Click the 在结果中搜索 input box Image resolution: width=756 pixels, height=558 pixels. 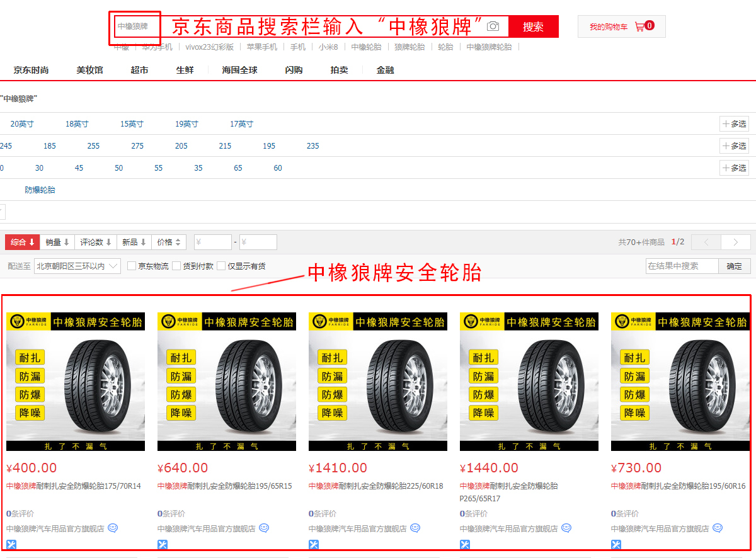682,266
